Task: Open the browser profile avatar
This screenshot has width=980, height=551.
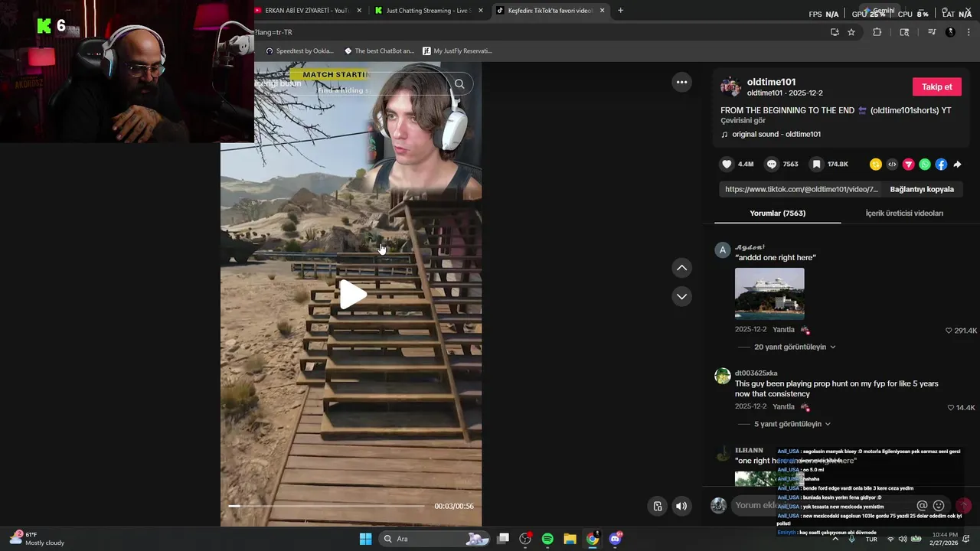Action: [950, 32]
